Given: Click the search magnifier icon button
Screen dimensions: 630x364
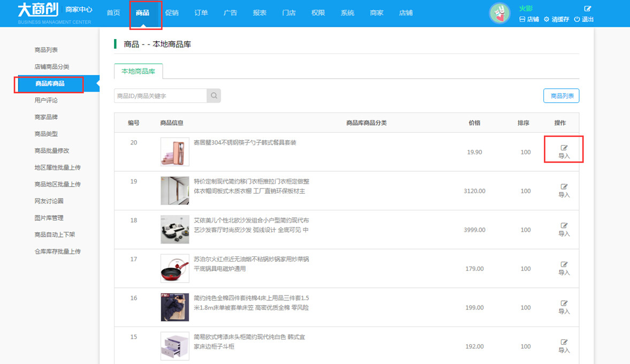Looking at the screenshot, I should tap(214, 96).
